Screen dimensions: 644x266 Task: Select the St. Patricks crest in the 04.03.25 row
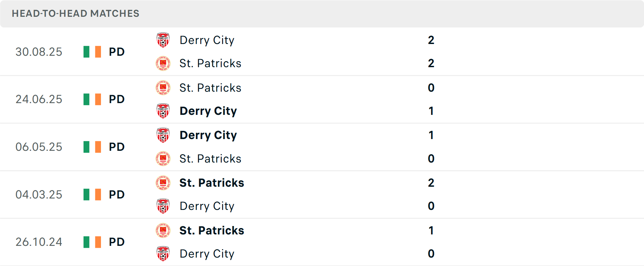(163, 183)
